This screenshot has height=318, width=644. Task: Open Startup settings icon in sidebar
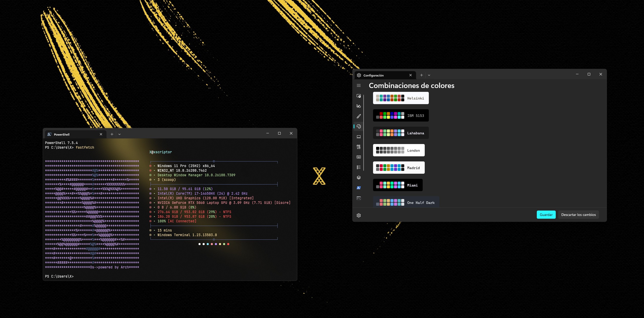[x=359, y=96]
